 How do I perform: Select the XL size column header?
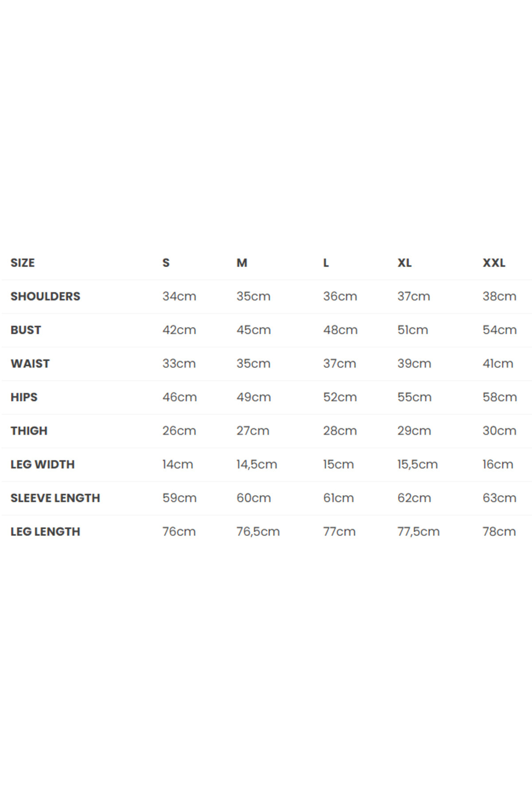click(x=404, y=263)
